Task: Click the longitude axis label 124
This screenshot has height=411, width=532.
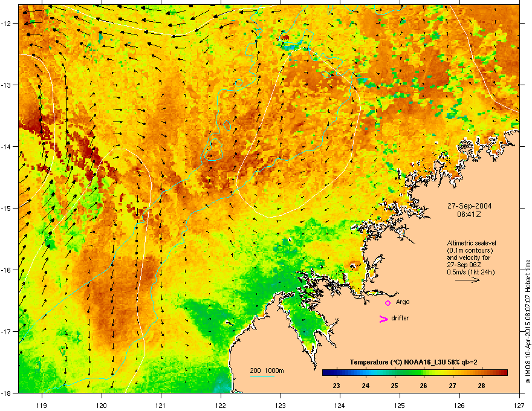Action: pyautogui.click(x=340, y=405)
